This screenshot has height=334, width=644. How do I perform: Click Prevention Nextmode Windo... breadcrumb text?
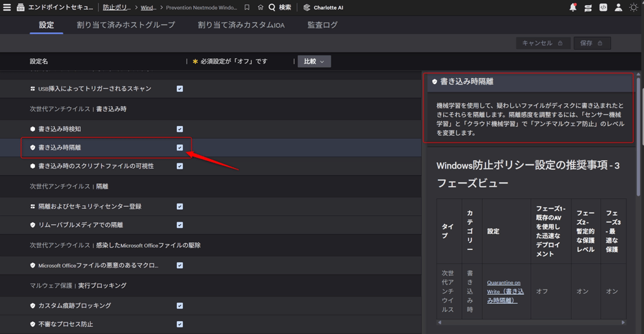(202, 7)
